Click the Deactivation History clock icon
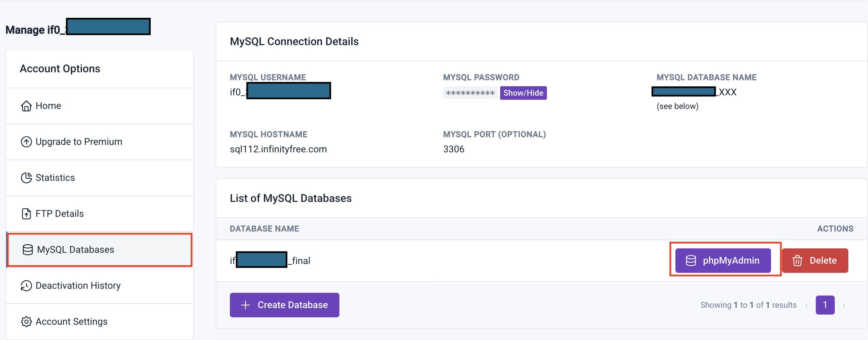This screenshot has width=868, height=340. pyautogui.click(x=26, y=286)
